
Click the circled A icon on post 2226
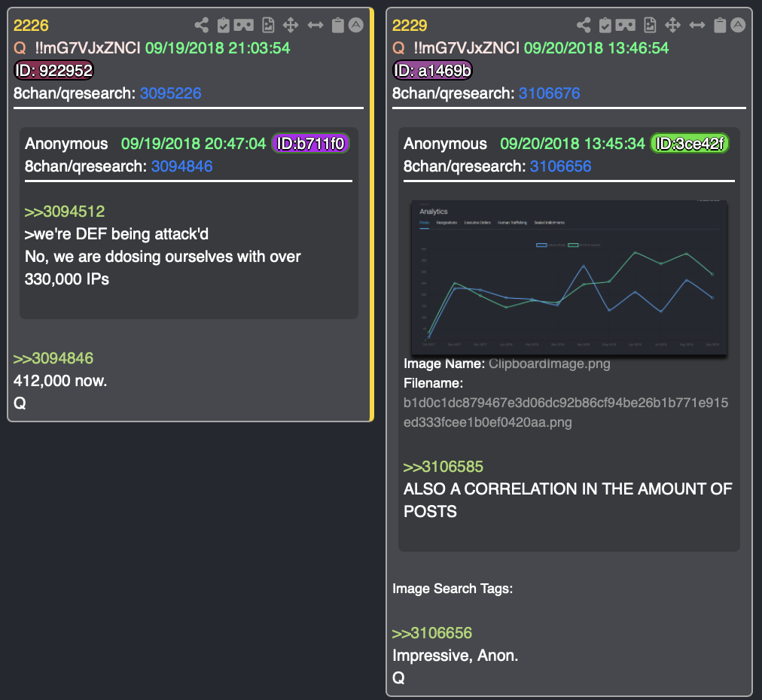tap(355, 26)
